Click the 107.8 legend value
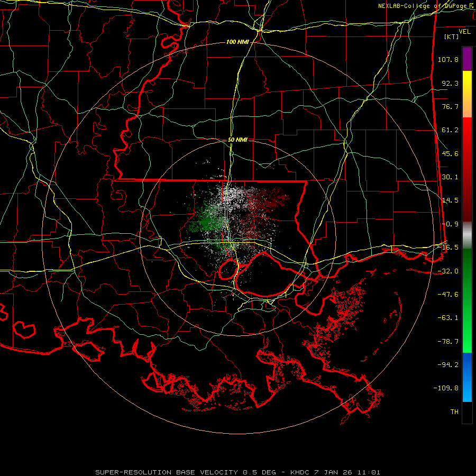Screen dimensions: 476x476 pos(448,59)
